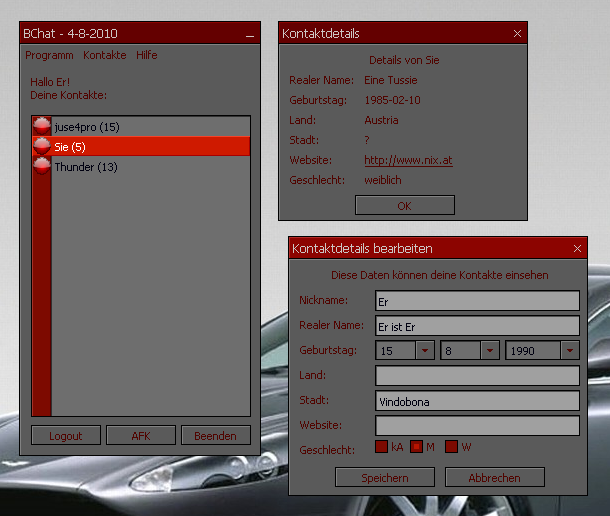Viewport: 610px width, 516px height.
Task: Close the Kontaktdetails window
Action: [517, 34]
